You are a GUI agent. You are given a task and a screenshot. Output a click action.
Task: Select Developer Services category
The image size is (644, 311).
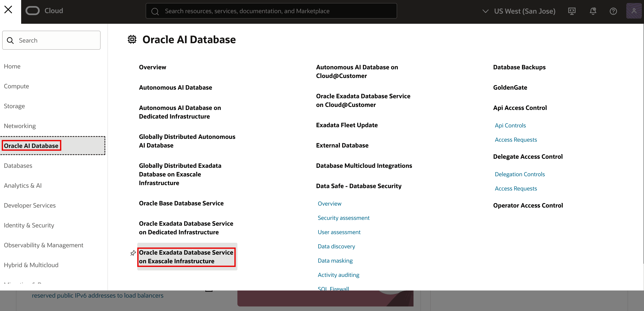[x=30, y=205]
